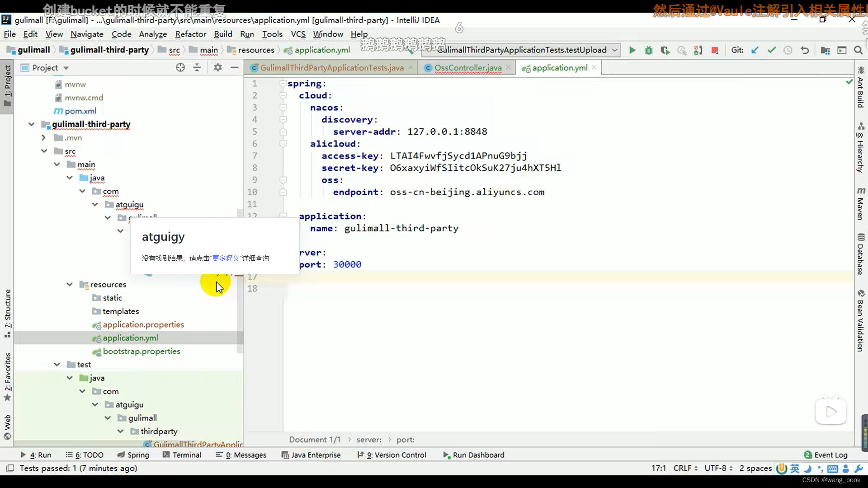Viewport: 868px width, 488px height.
Task: Open the 4: Run tool window
Action: (36, 455)
